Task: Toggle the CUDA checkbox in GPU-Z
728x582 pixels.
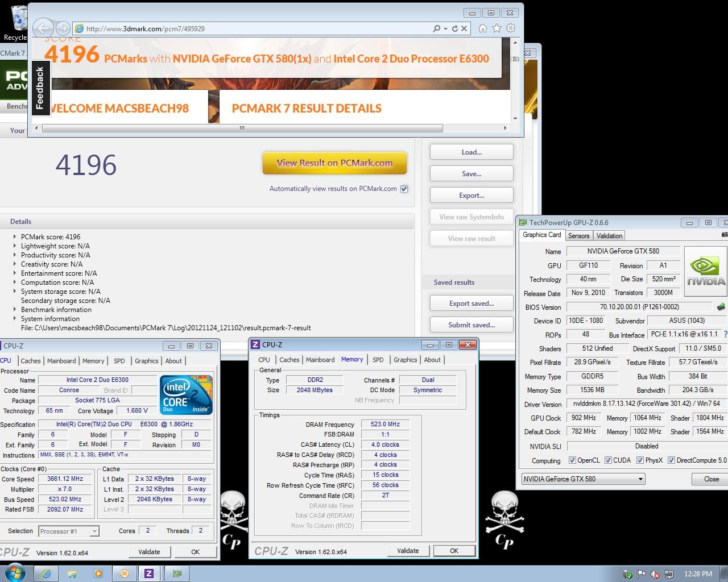Action: pos(608,460)
